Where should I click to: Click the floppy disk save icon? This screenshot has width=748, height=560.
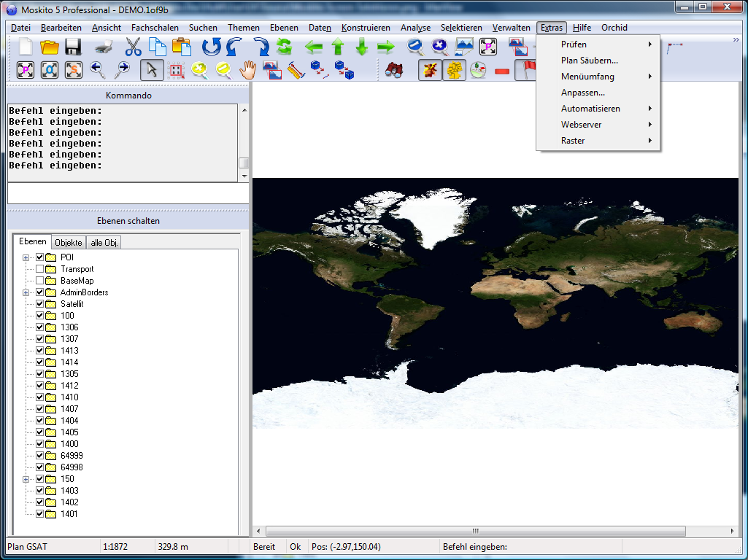(x=73, y=47)
